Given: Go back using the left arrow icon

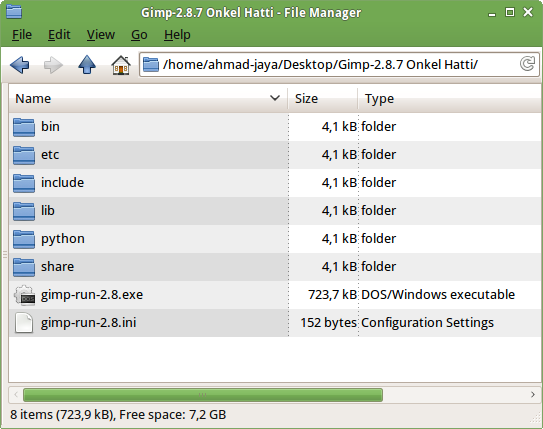Looking at the screenshot, I should click(x=20, y=65).
